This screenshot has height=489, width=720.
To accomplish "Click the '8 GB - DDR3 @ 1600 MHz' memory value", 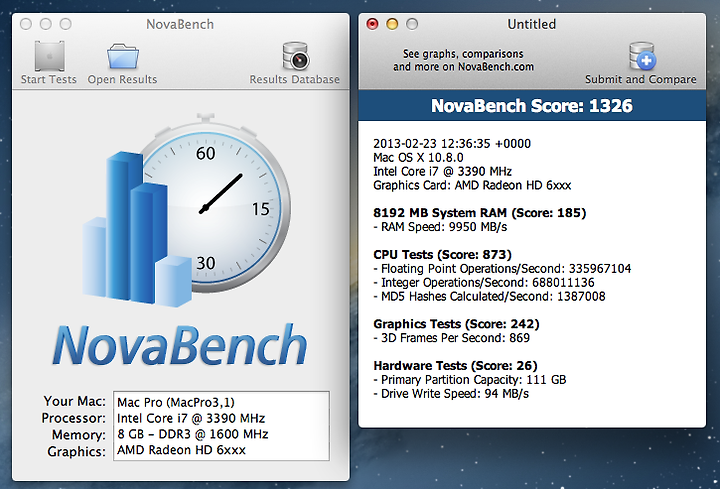I will click(192, 434).
